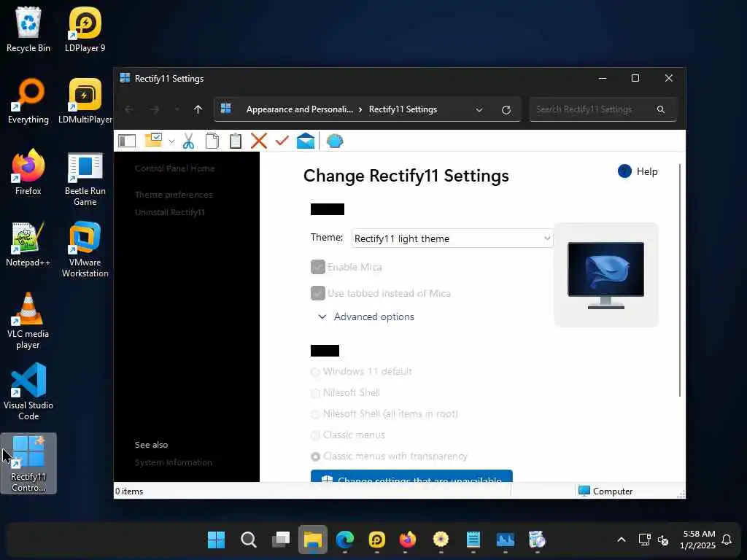Open Recycle Bin desktop icon
This screenshot has height=560, width=747.
(x=28, y=29)
